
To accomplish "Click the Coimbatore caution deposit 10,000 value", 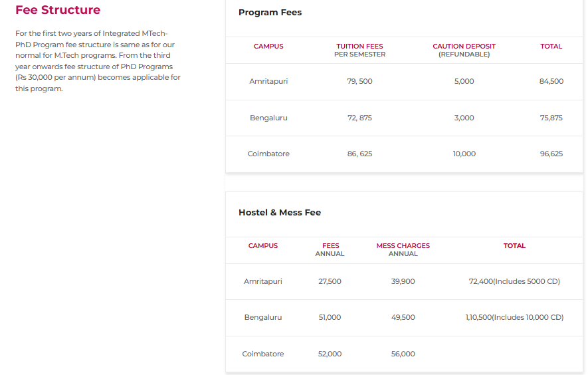I will [x=464, y=154].
